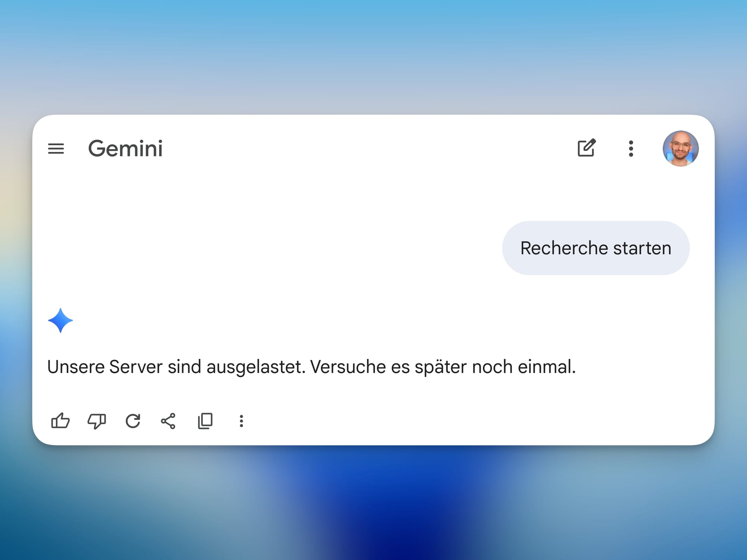
Task: Regenerate the response with the reload icon
Action: tap(133, 421)
